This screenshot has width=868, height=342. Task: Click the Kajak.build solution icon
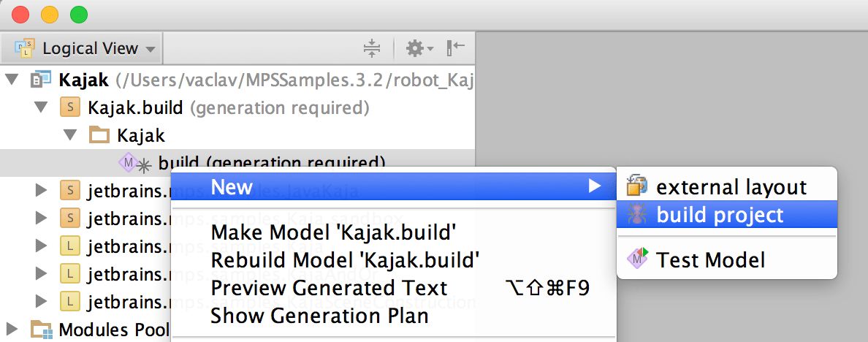[x=69, y=108]
